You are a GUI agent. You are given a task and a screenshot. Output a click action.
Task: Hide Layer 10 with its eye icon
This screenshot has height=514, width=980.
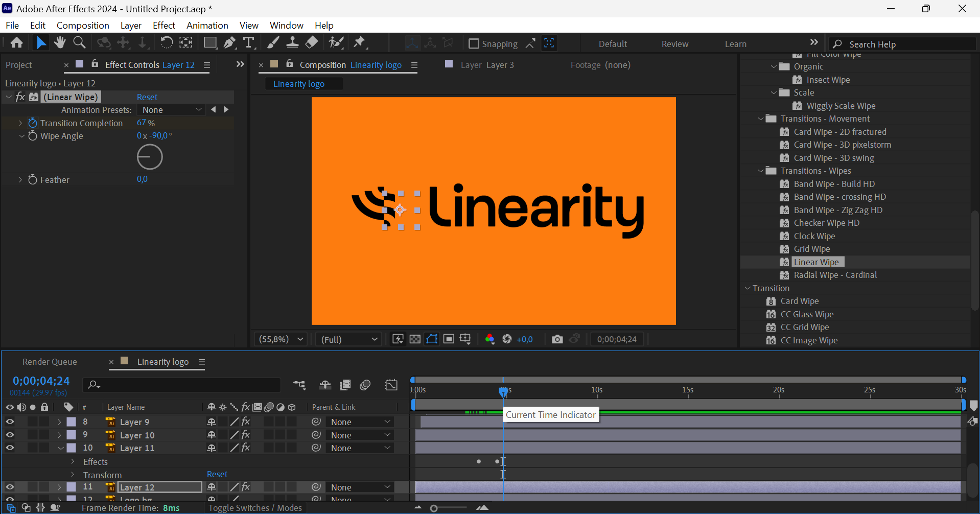[10, 435]
